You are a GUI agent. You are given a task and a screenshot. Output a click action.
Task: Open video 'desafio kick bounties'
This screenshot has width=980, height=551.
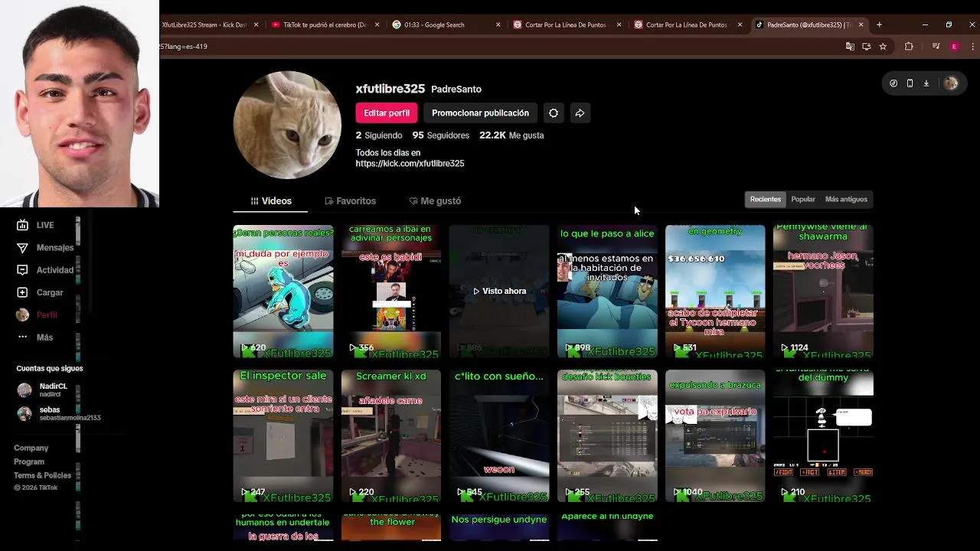click(x=607, y=435)
